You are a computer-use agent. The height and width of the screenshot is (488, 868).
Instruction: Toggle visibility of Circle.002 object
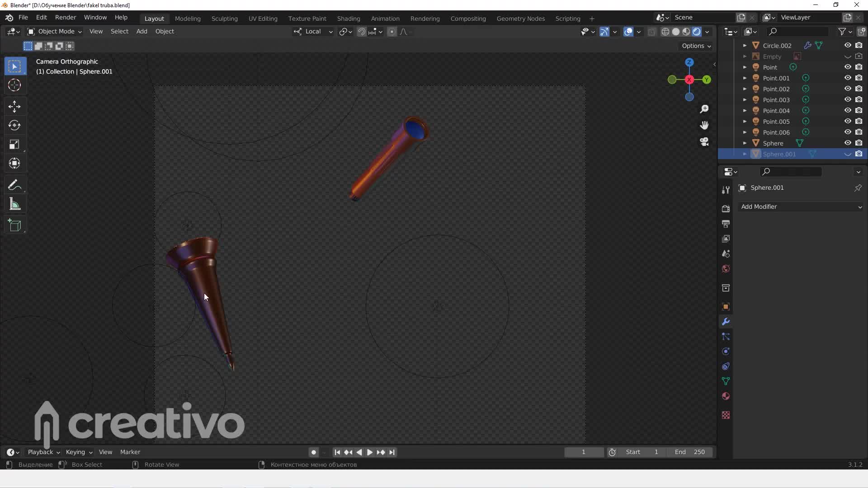848,45
